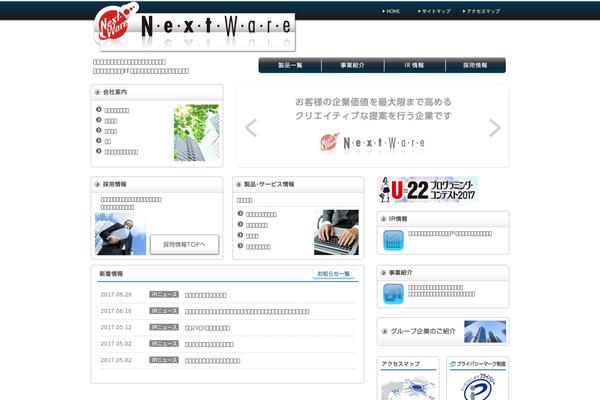Image resolution: width=600 pixels, height=400 pixels.
Task: Click the businessman photo in 採用情報 panel
Action: tap(121, 234)
